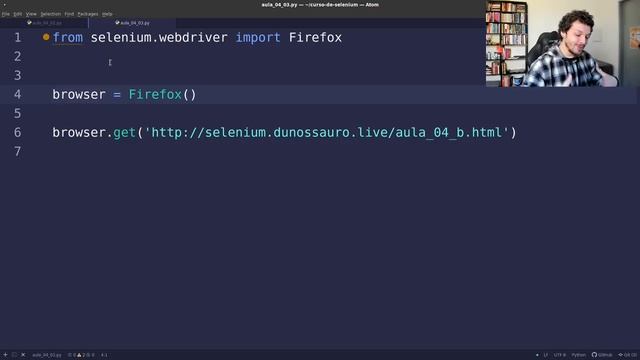Click the URL string on line 6
Image resolution: width=640 pixels, height=360 pixels.
[x=327, y=133]
